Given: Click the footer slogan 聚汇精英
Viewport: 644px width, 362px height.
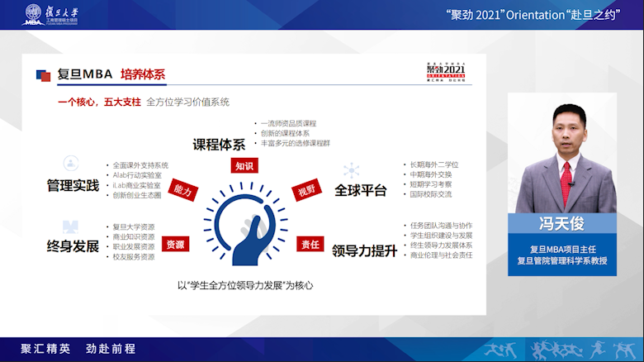Looking at the screenshot, I should [45, 349].
